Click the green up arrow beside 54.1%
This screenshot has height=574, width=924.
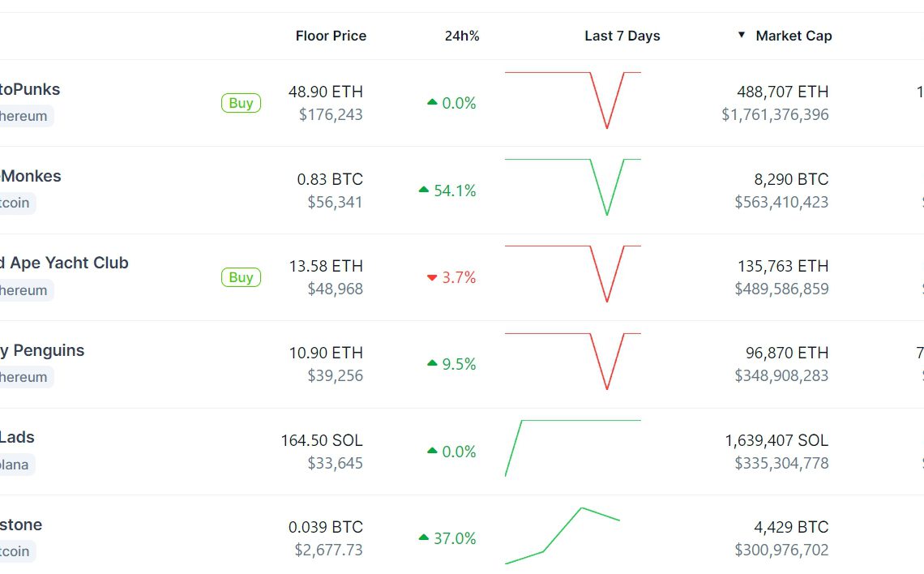424,190
